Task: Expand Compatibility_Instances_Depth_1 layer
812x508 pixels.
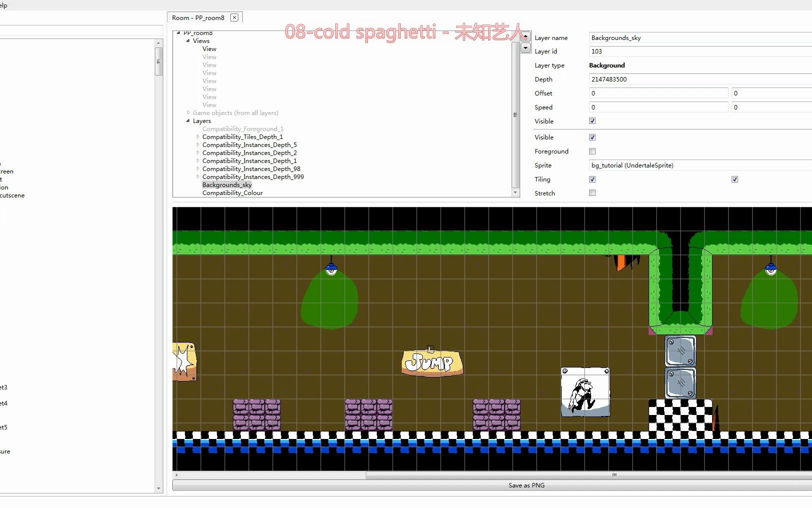Action: click(198, 161)
